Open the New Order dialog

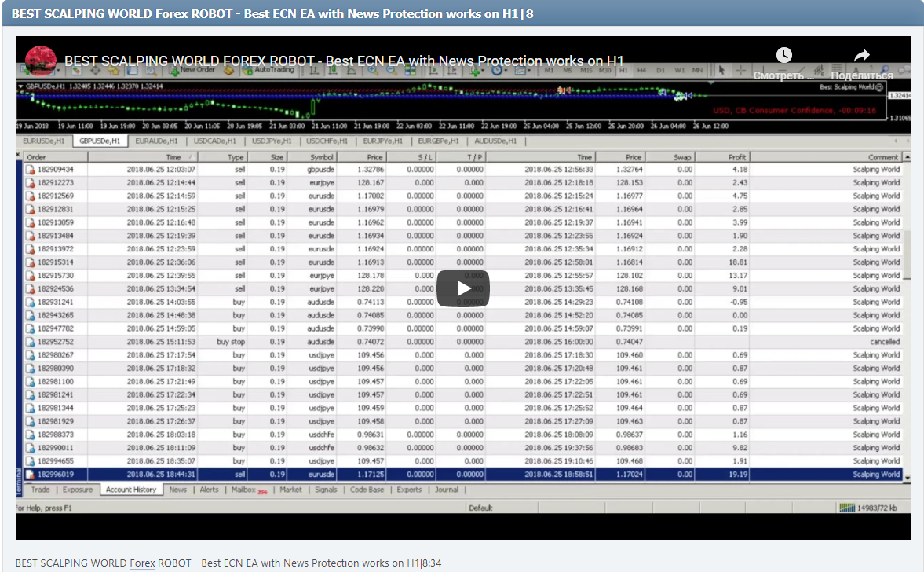pos(192,71)
